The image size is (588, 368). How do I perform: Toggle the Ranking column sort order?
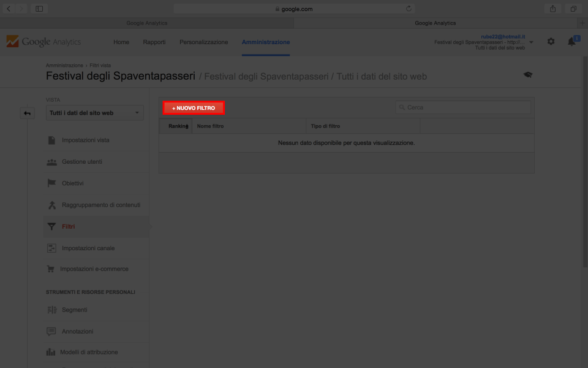(177, 126)
